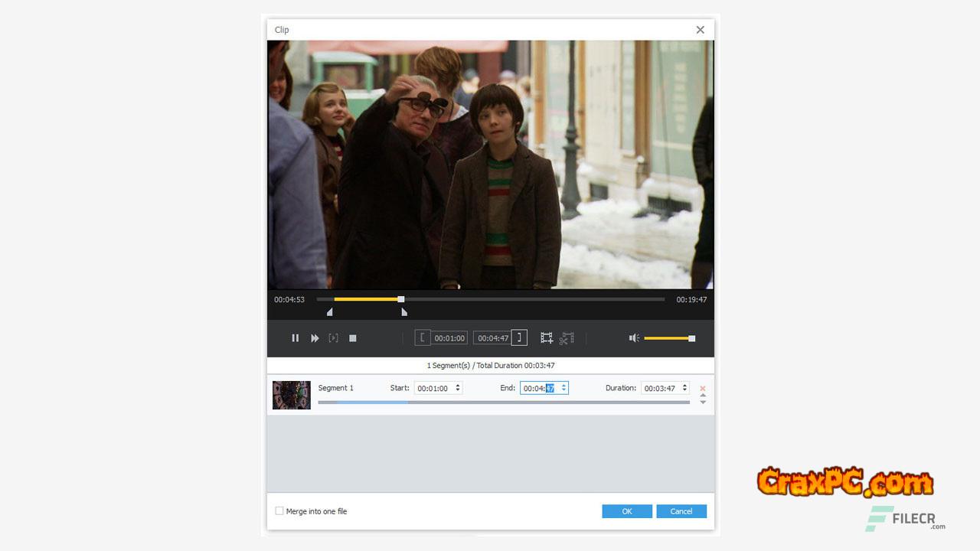Image resolution: width=980 pixels, height=551 pixels.
Task: Move Segment 1 down with arrow
Action: coord(703,403)
